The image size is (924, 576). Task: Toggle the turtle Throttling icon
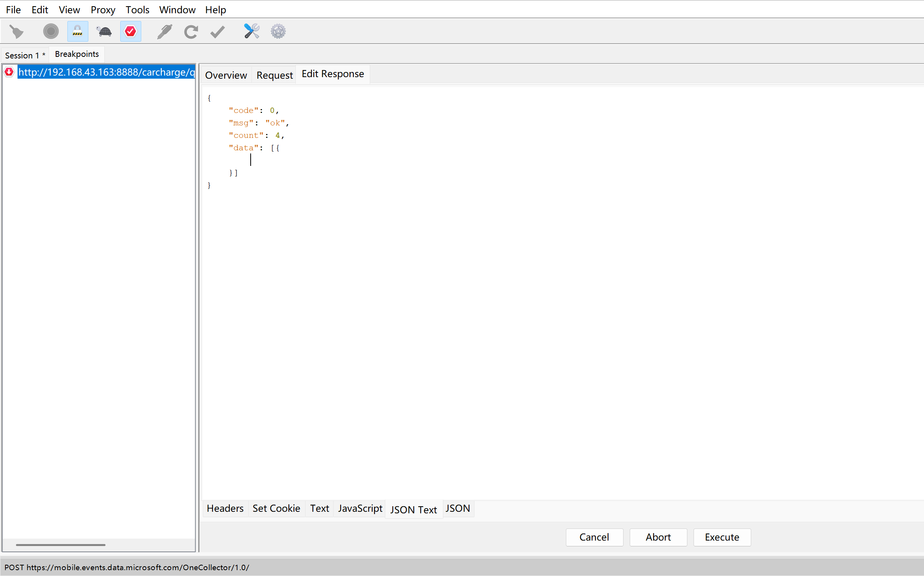[x=104, y=32]
